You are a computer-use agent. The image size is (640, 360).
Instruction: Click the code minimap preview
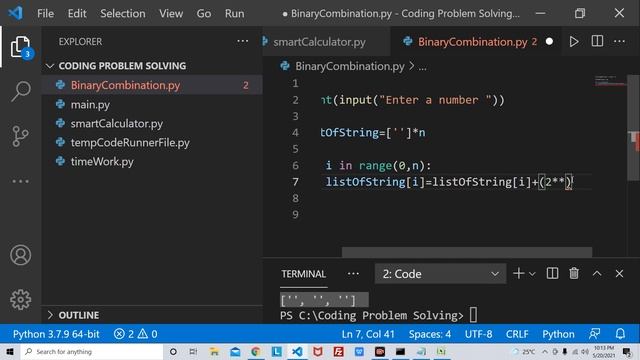click(610, 80)
